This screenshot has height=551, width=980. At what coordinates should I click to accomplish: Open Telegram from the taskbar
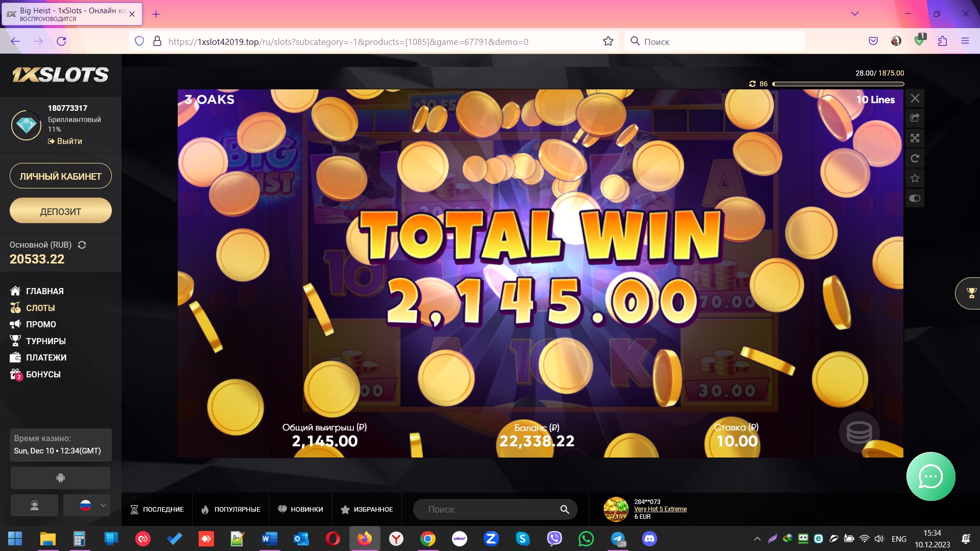coord(618,539)
